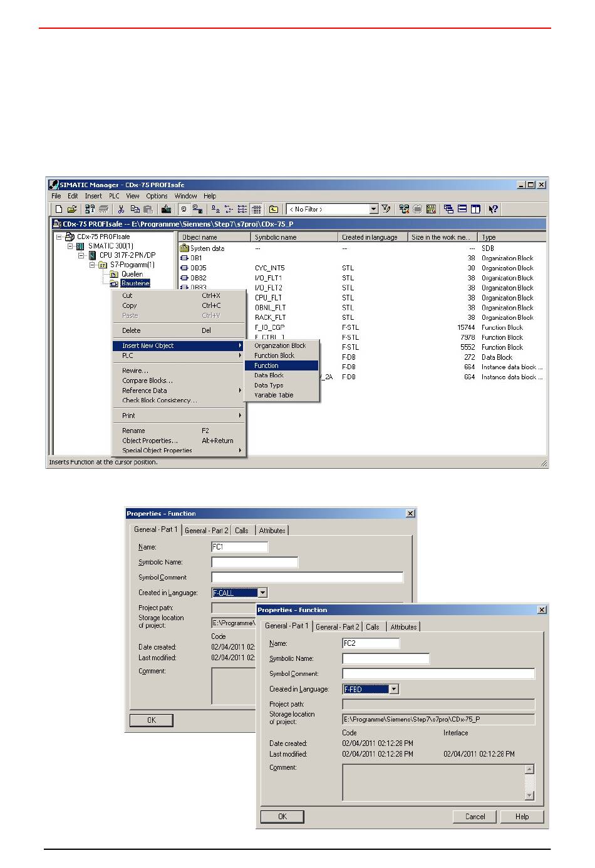Click the Up One Level folder icon

pos(274,210)
